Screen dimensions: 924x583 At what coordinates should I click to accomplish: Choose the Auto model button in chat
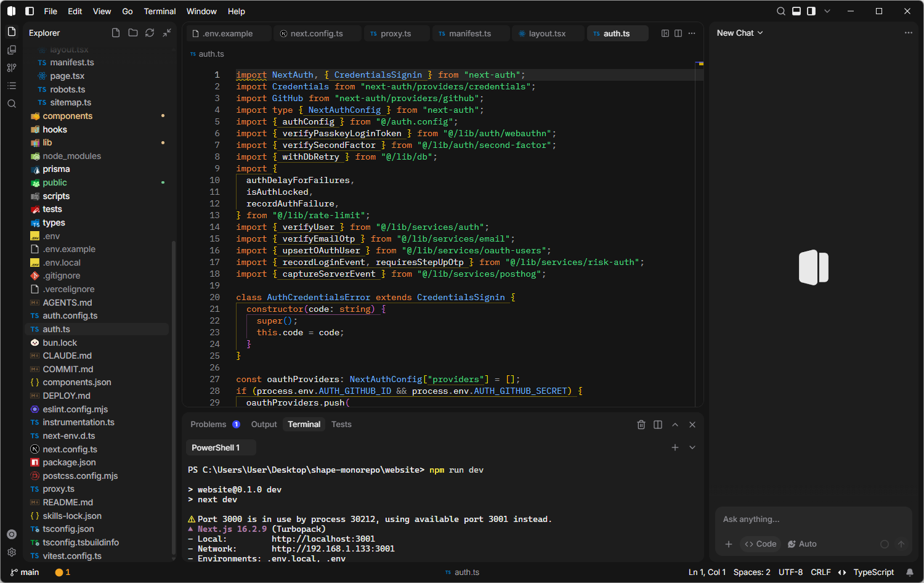coord(802,544)
